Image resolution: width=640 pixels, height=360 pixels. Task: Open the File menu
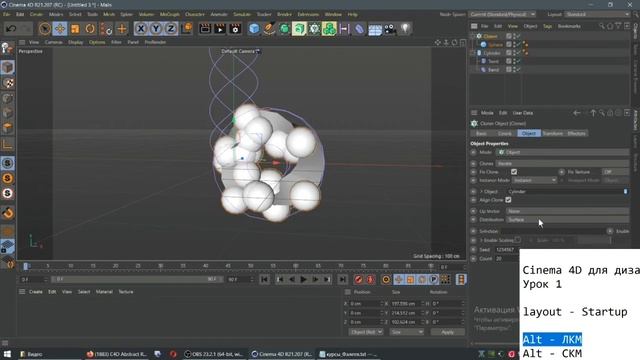pyautogui.click(x=7, y=14)
